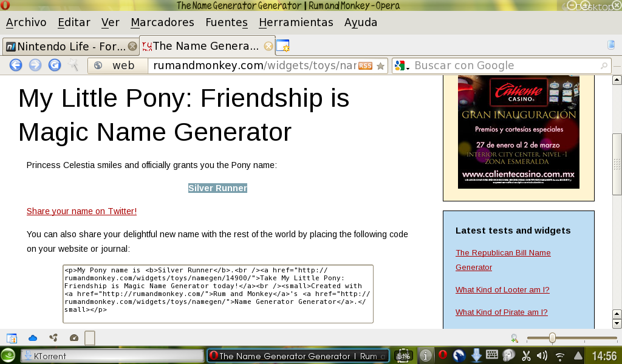Click the wifi network icon in tray

[x=559, y=356]
